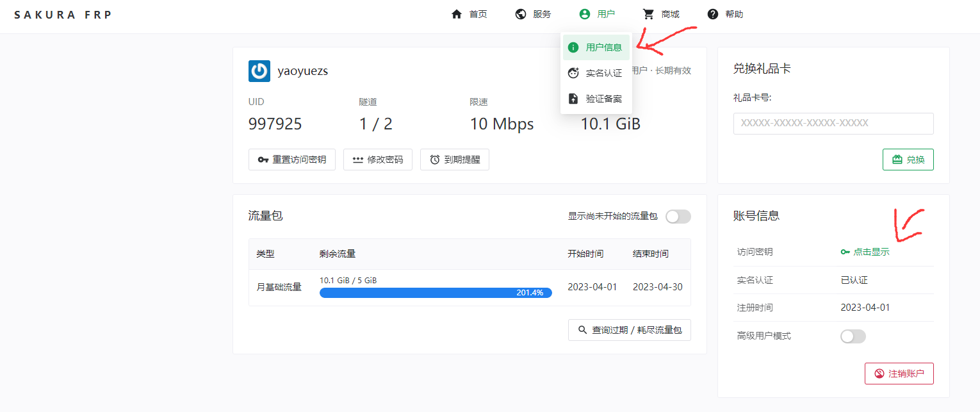Click the home icon in navigation bar
This screenshot has width=980, height=412.
457,14
